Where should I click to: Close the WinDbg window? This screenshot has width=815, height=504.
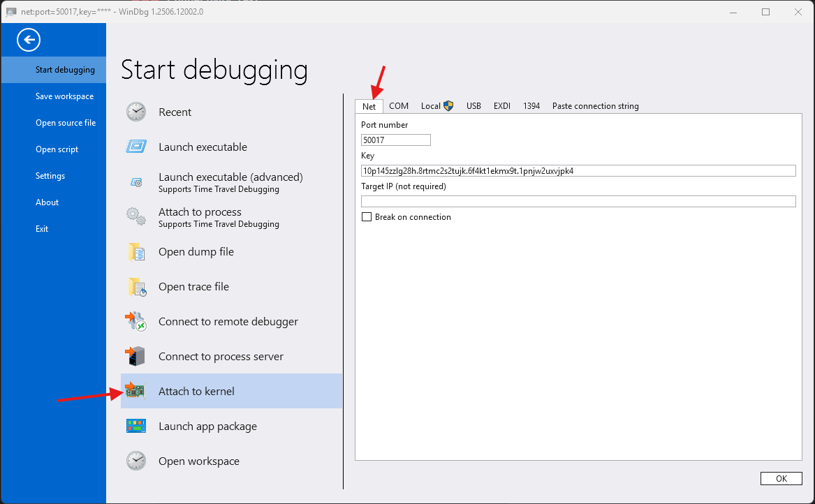coord(798,12)
